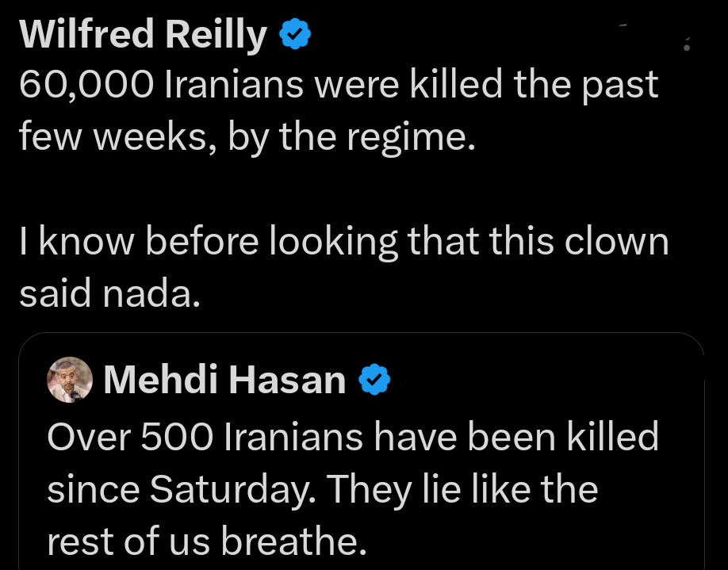Open Mehdi Hasan's profile via his name
728x570 pixels.
pos(224,381)
